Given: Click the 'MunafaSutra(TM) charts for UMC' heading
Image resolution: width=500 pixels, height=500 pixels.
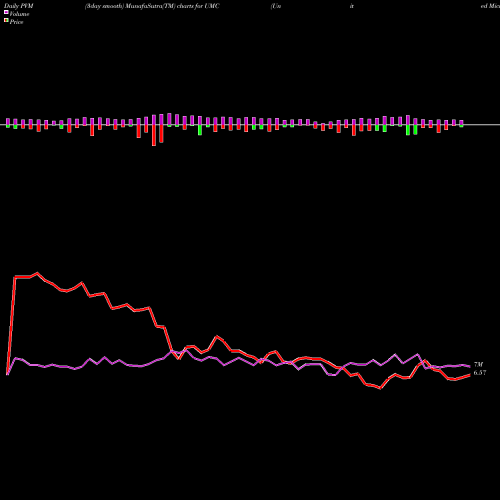Looking at the screenshot, I should [173, 6].
